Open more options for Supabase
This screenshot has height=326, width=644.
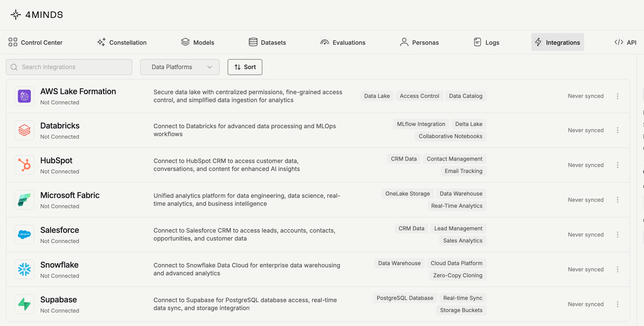tap(617, 304)
